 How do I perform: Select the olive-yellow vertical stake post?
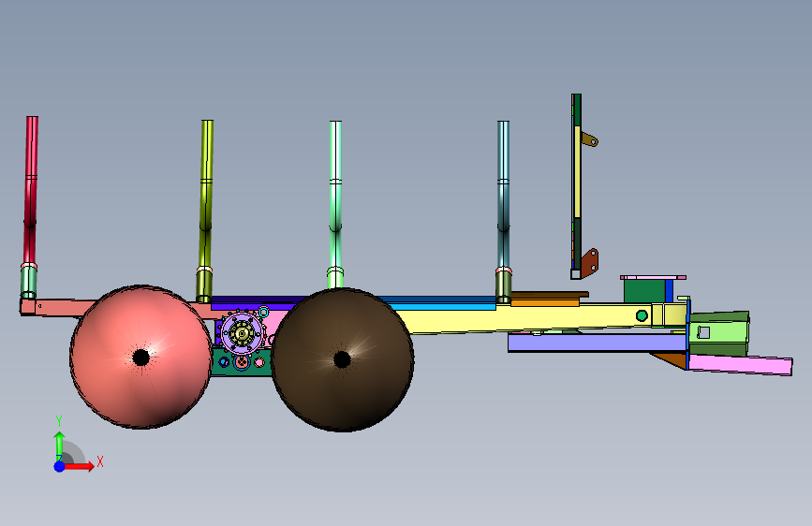coord(206,193)
